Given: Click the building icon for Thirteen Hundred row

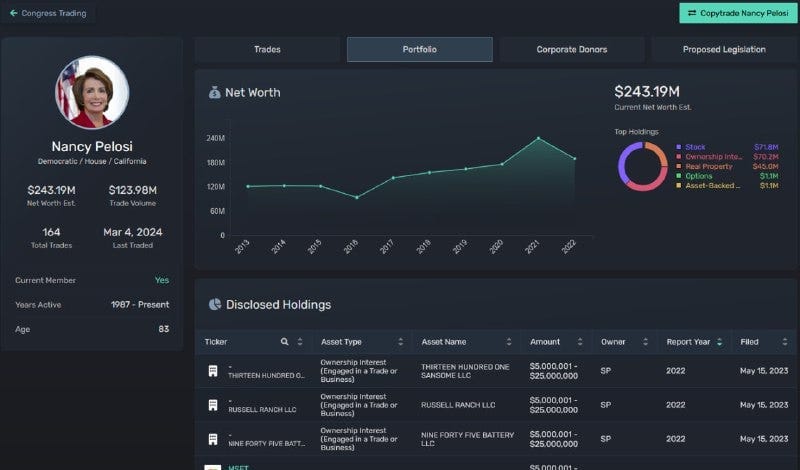Looking at the screenshot, I should pos(213,371).
